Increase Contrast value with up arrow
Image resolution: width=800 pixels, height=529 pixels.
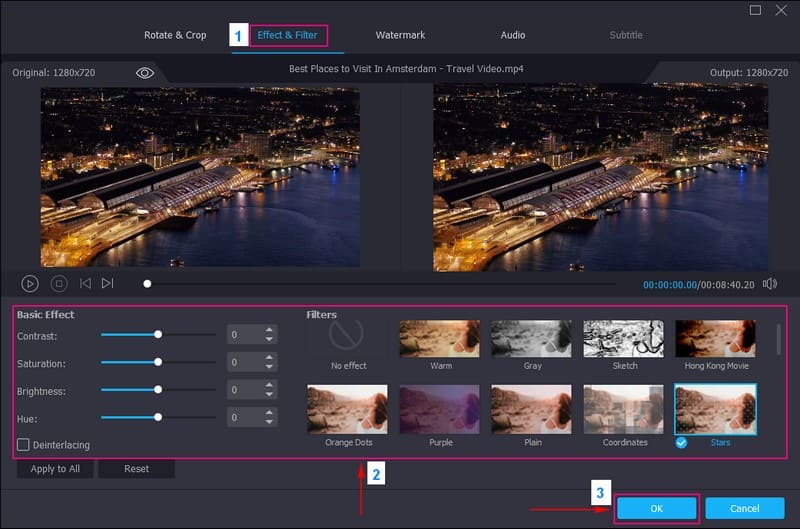[x=269, y=330]
